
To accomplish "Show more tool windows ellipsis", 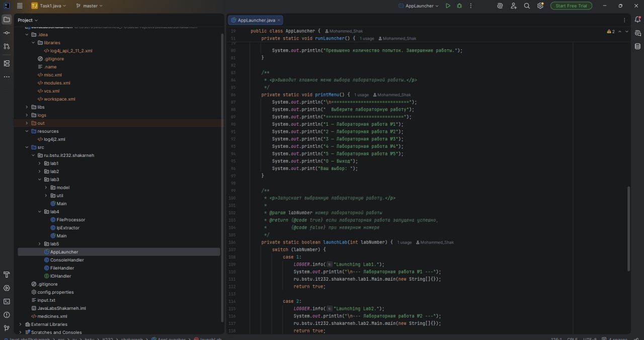I will tap(7, 77).
